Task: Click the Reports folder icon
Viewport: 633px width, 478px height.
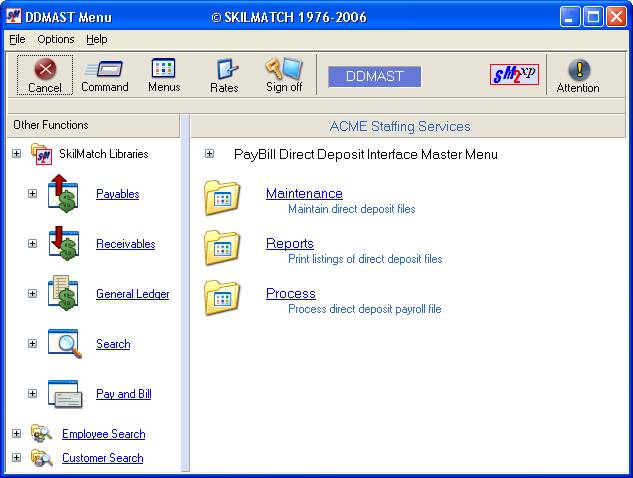Action: [x=222, y=247]
